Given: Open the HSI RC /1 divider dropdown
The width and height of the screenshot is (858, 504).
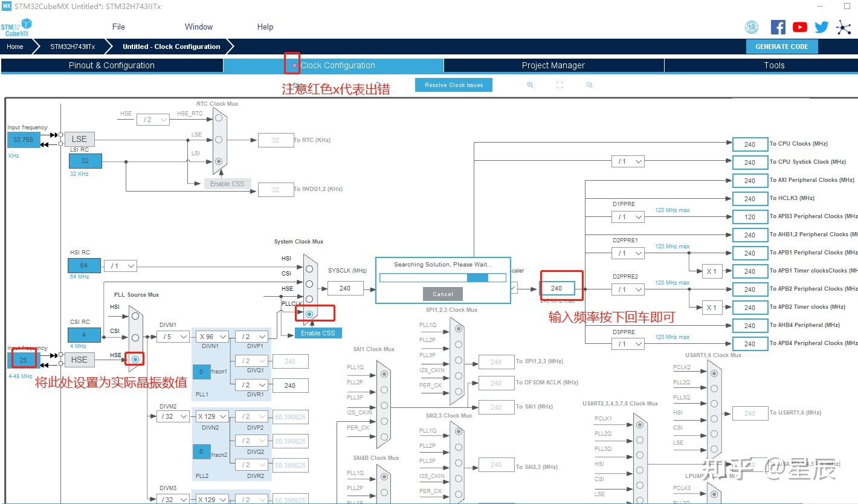Looking at the screenshot, I should (121, 266).
